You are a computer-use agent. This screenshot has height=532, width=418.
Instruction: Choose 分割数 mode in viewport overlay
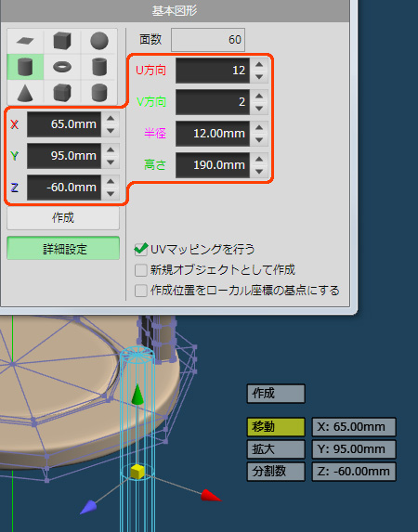pyautogui.click(x=276, y=472)
